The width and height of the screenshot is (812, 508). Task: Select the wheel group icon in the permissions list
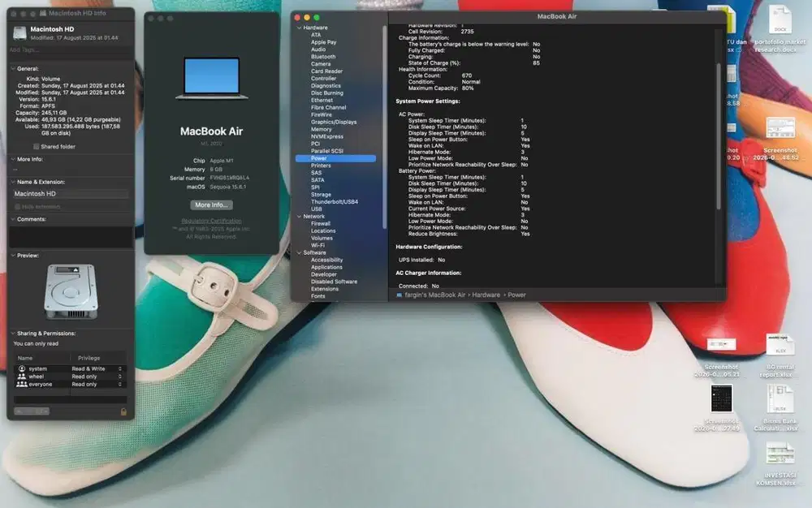22,376
